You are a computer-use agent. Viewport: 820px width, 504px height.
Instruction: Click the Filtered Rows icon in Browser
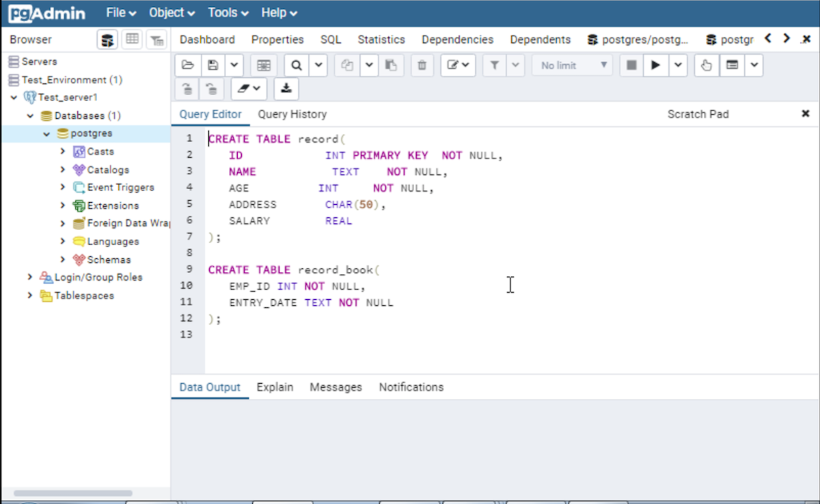tap(156, 40)
